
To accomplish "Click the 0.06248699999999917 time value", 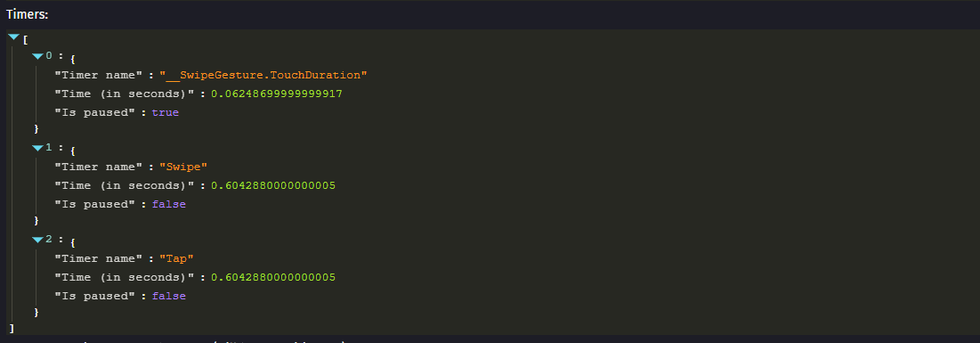I will click(277, 94).
